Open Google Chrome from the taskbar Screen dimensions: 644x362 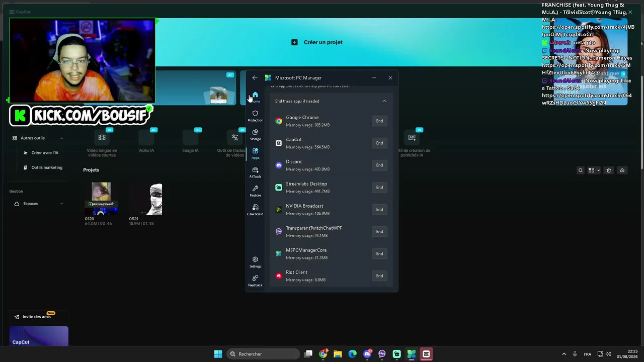point(323,354)
